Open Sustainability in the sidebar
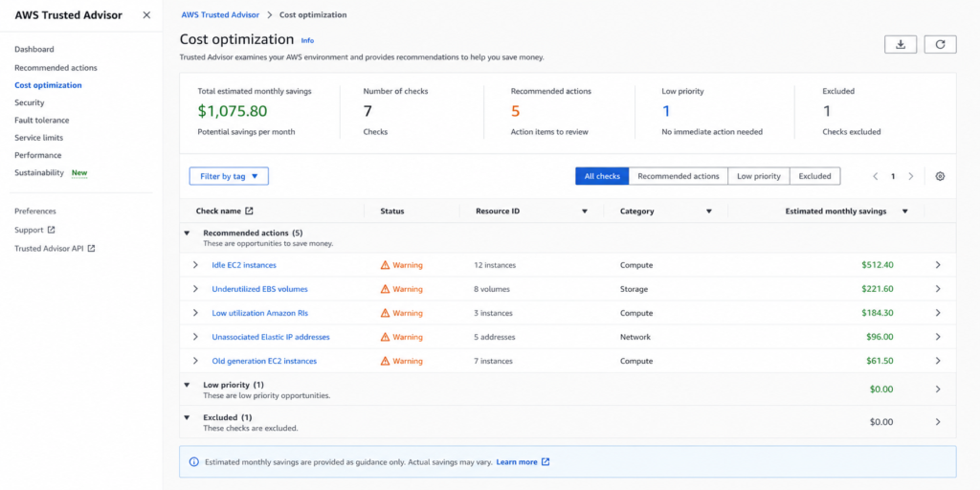Viewport: 980px width, 490px height. pyautogui.click(x=39, y=172)
